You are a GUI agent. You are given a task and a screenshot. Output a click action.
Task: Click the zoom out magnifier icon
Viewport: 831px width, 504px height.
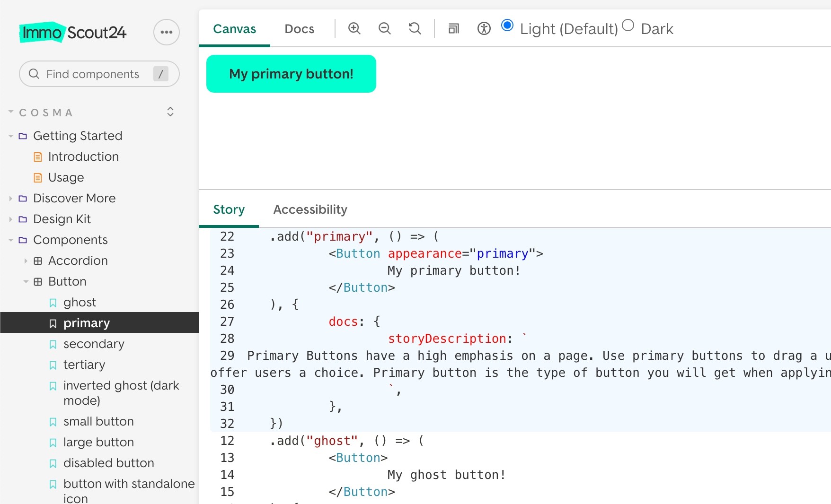coord(384,28)
